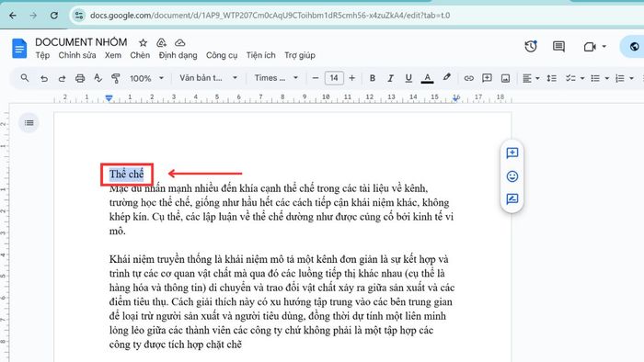This screenshot has width=644, height=362.
Task: Open text color picker
Action: point(427,78)
